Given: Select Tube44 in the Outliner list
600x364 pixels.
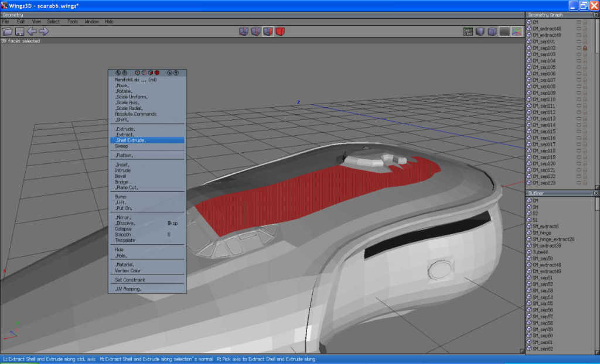Looking at the screenshot, I should click(540, 252).
